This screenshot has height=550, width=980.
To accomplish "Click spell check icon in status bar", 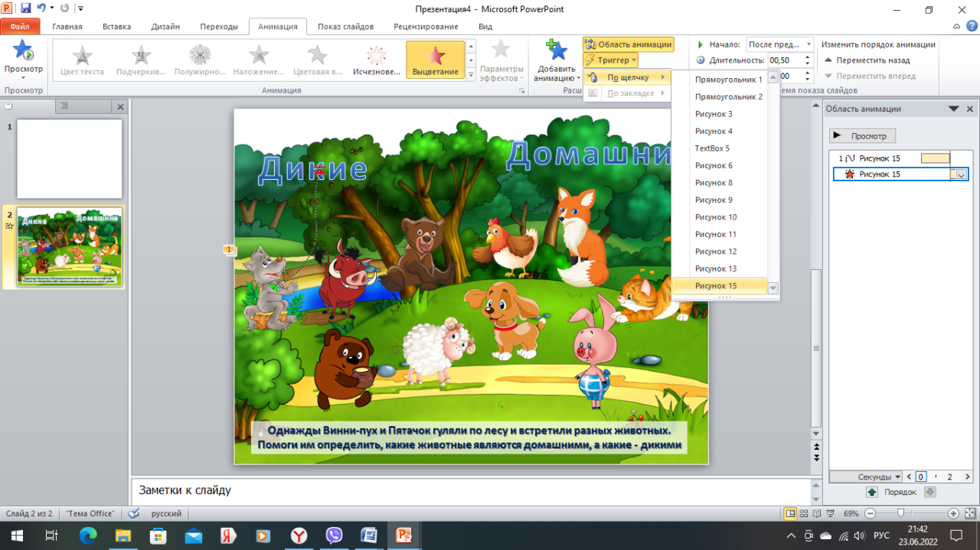I will coord(133,513).
